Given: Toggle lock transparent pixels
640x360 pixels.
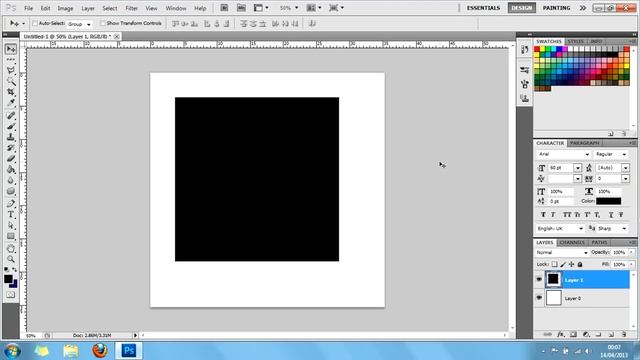Looking at the screenshot, I should 554,264.
